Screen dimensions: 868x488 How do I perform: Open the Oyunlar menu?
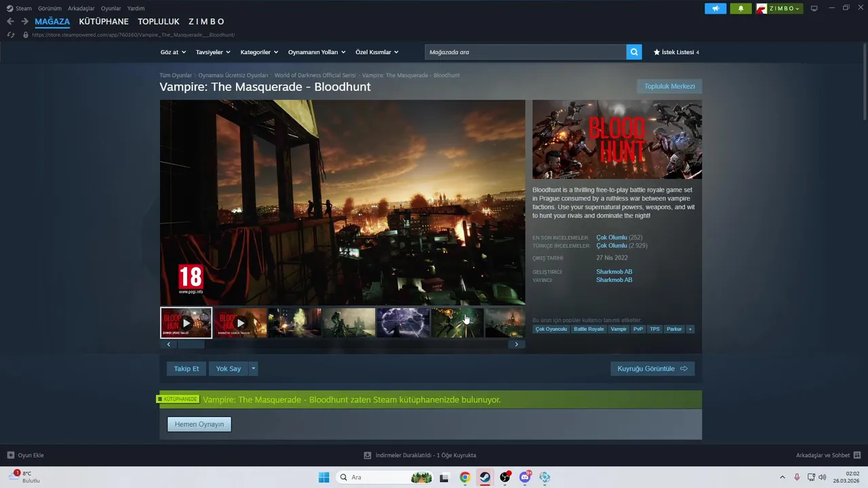pos(111,8)
